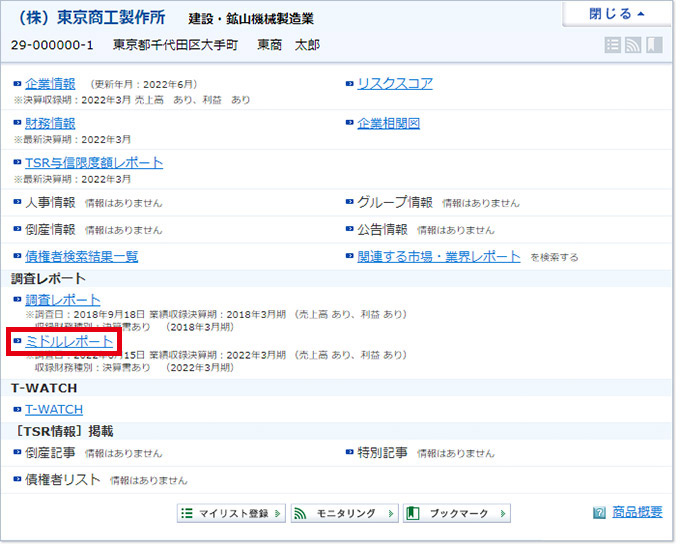
Task: Click the 特別記事 label
Action: pos(382,453)
